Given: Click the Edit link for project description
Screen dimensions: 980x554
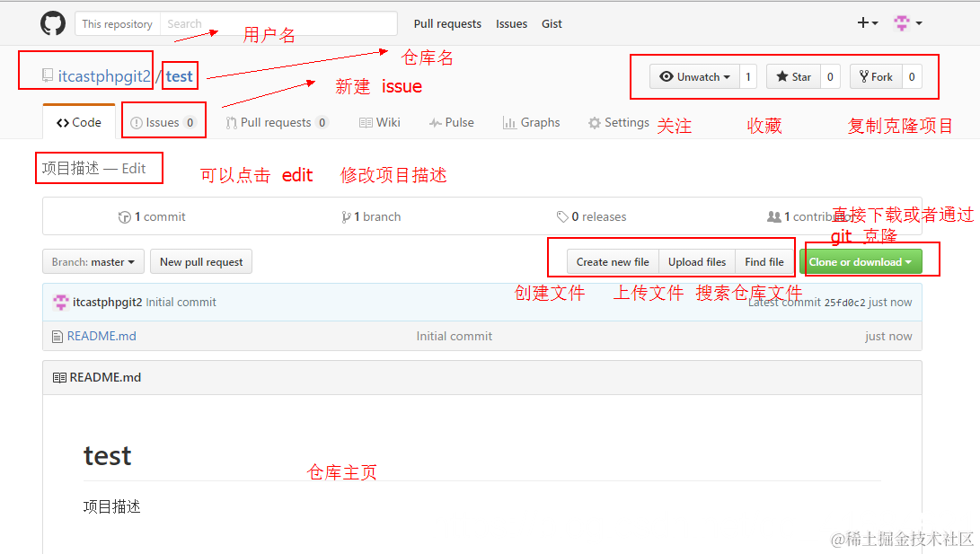Looking at the screenshot, I should 134,168.
